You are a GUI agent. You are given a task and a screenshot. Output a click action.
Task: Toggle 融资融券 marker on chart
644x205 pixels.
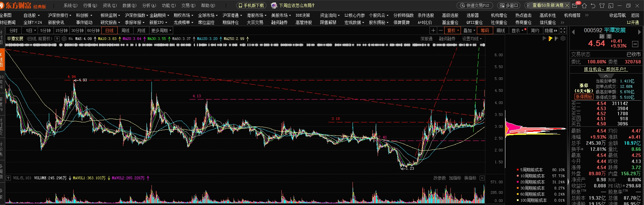[447, 39]
